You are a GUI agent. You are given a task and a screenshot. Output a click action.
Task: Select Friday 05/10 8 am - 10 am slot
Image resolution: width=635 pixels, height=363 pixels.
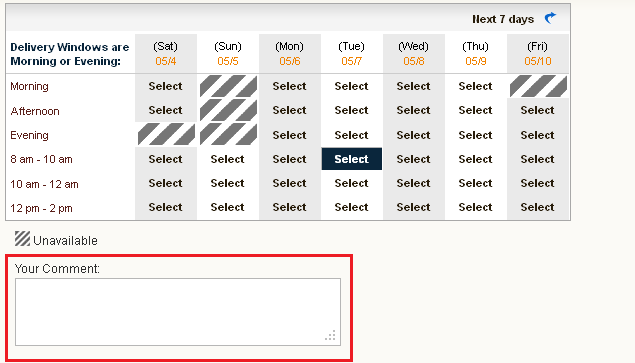pos(537,159)
